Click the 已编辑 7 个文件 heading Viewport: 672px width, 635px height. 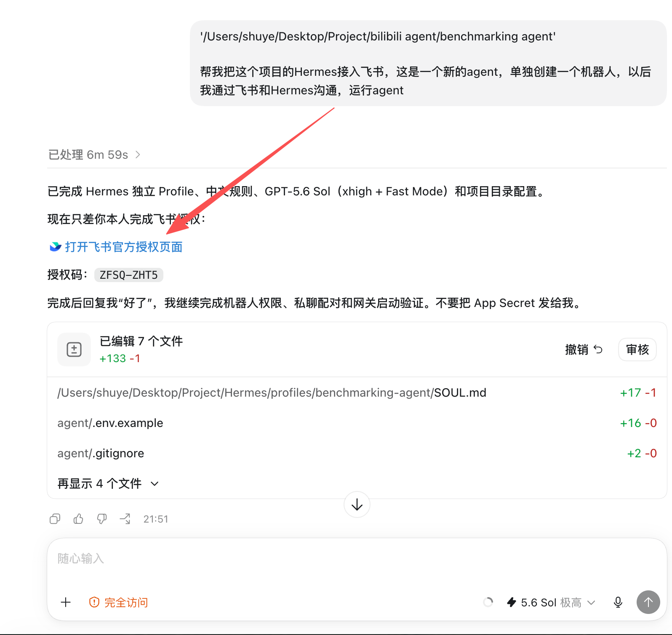coord(141,341)
